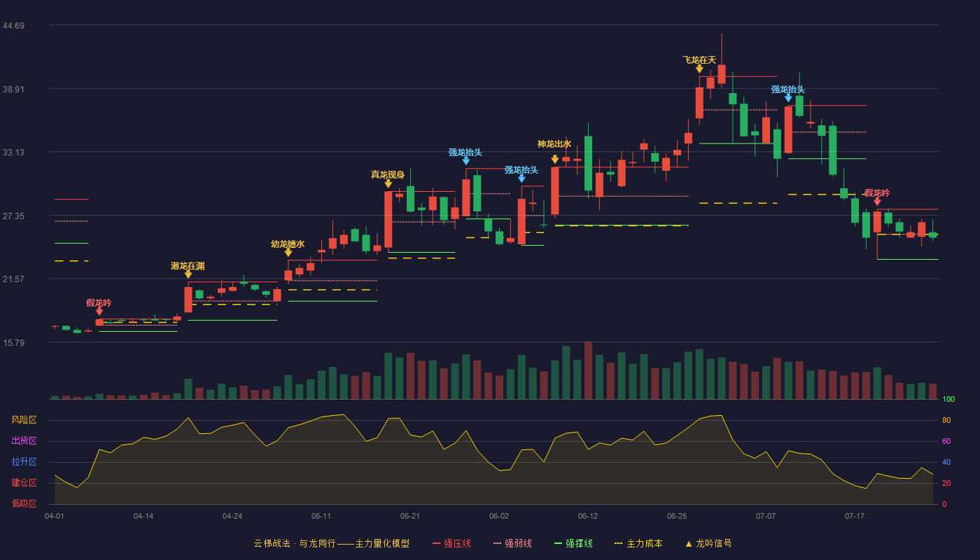
Task: Click the 云梯战法 title text in legend
Action: (271, 543)
